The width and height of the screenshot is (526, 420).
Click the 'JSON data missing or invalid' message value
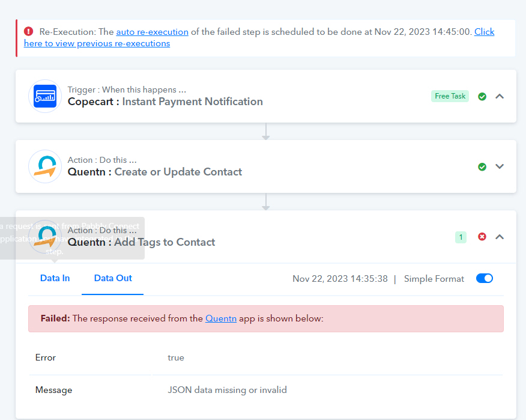pyautogui.click(x=227, y=390)
